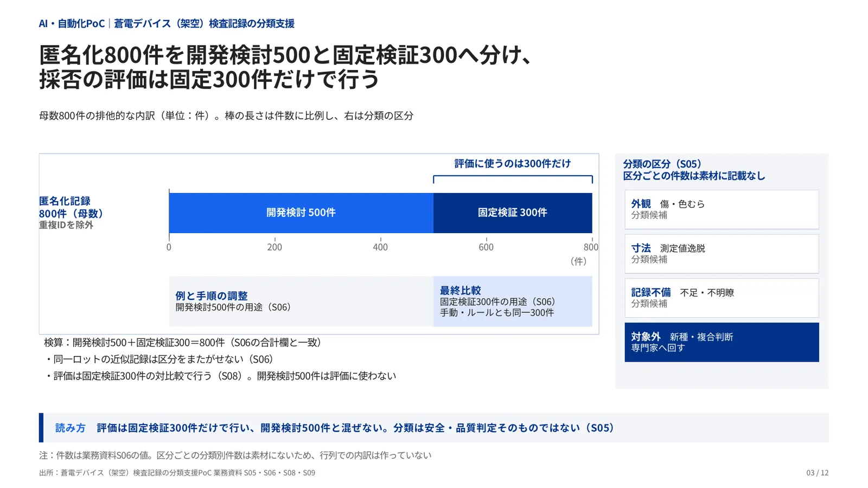Image resolution: width=868 pixels, height=488 pixels.
Task: Select the '記録不備 不足・不明瞭' category card
Action: coord(722,298)
